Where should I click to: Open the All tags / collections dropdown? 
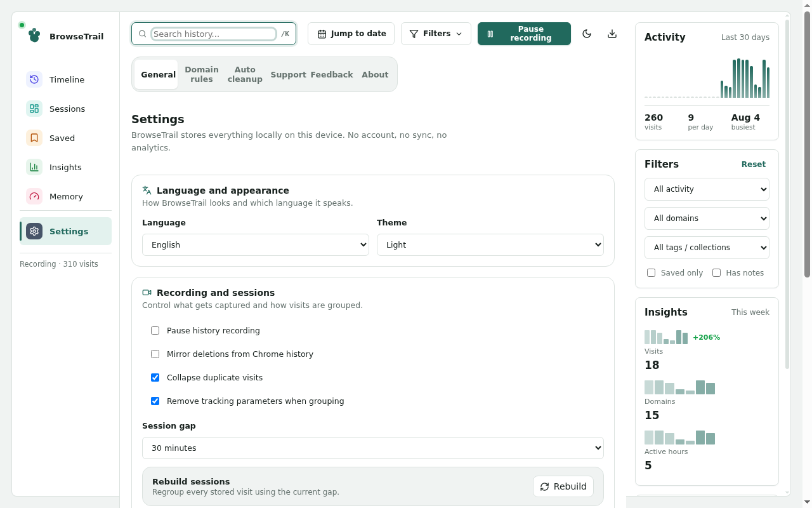pos(707,248)
